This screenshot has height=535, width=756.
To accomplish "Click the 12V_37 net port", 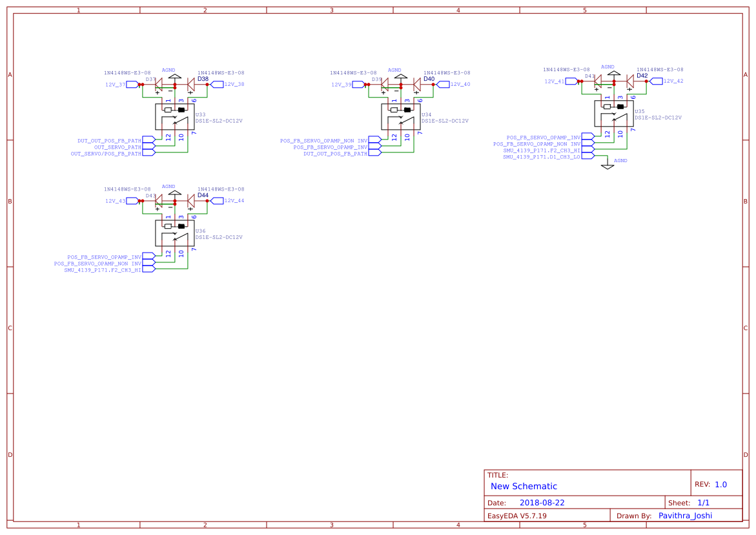I will pyautogui.click(x=132, y=84).
